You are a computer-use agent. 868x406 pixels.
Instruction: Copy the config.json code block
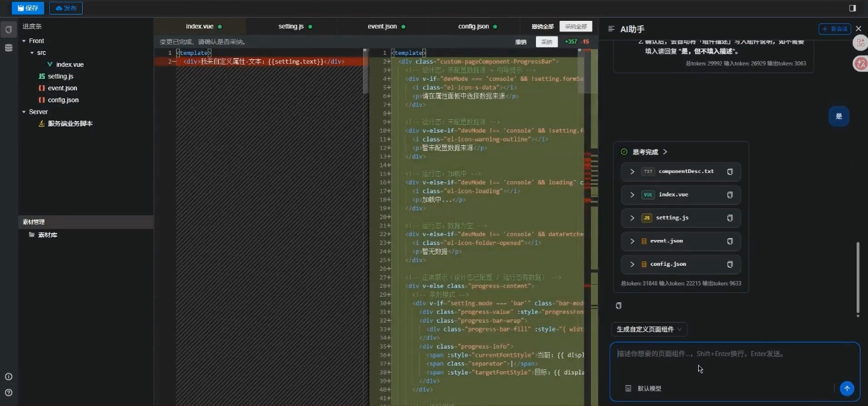pos(730,265)
